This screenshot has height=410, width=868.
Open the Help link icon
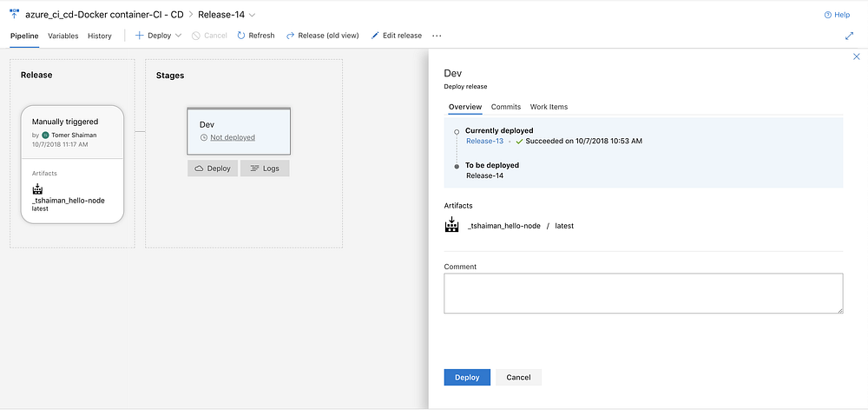coord(828,15)
